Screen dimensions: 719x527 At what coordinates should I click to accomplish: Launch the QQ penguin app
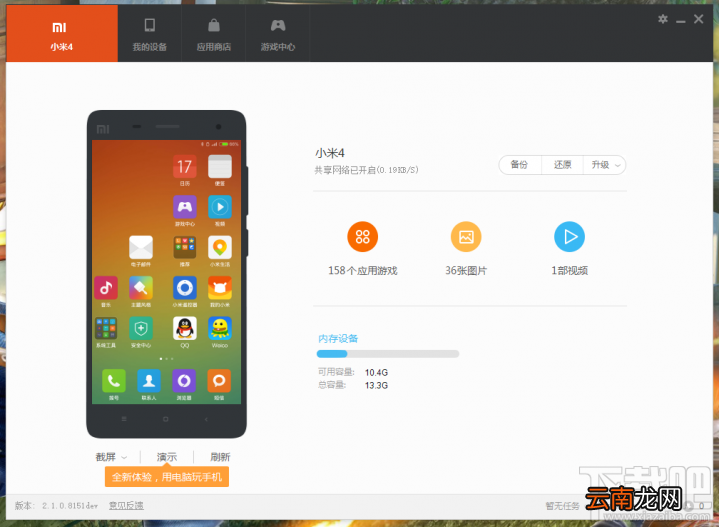pos(184,328)
